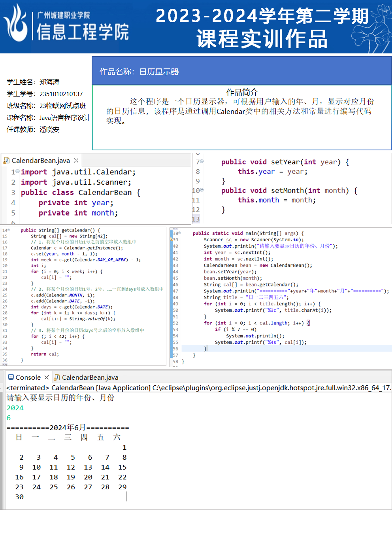The image size is (392, 555).
Task: Switch to the CalendarBean.java tab beside Console
Action: click(x=90, y=377)
